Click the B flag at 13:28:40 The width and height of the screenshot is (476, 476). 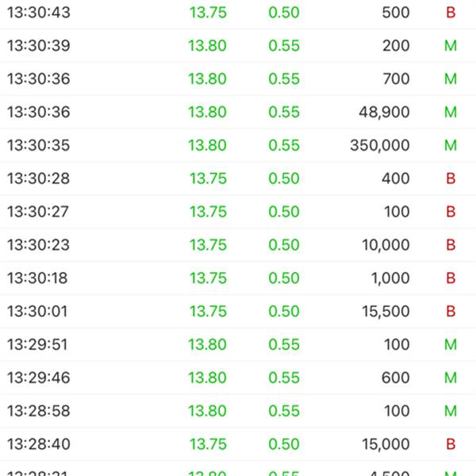tap(451, 445)
